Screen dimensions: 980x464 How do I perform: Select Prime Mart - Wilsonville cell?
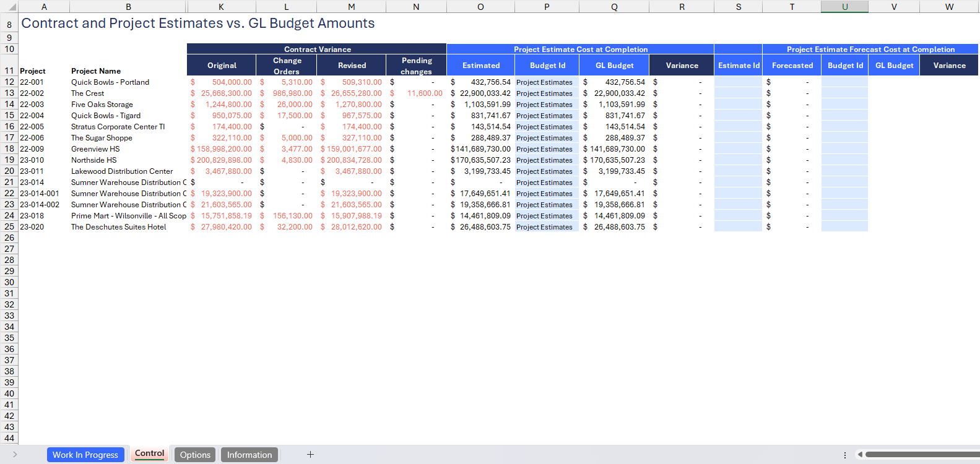tap(128, 215)
